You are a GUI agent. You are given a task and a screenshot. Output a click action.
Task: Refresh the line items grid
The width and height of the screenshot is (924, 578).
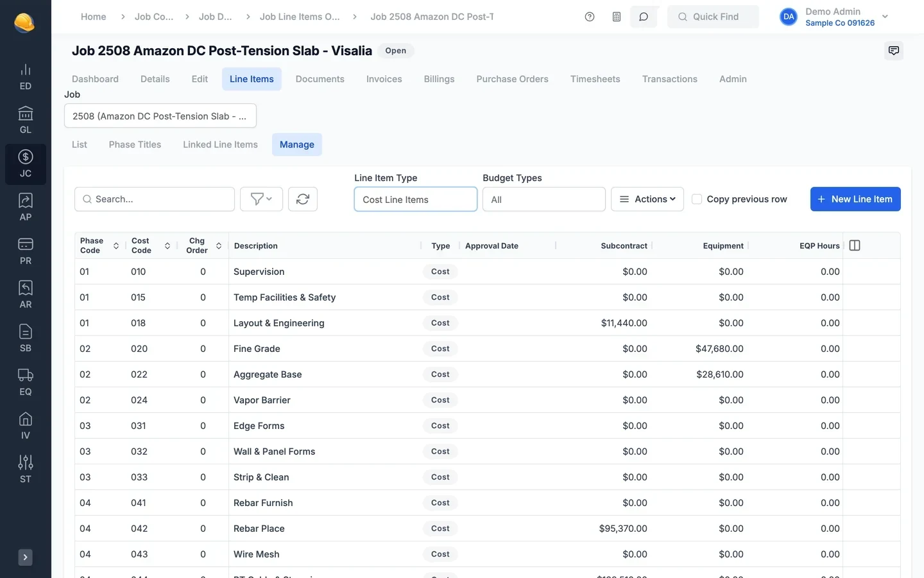click(x=303, y=199)
